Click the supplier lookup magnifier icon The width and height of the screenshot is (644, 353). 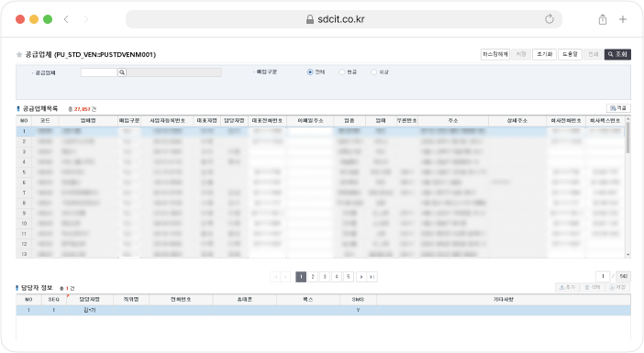[x=122, y=72]
